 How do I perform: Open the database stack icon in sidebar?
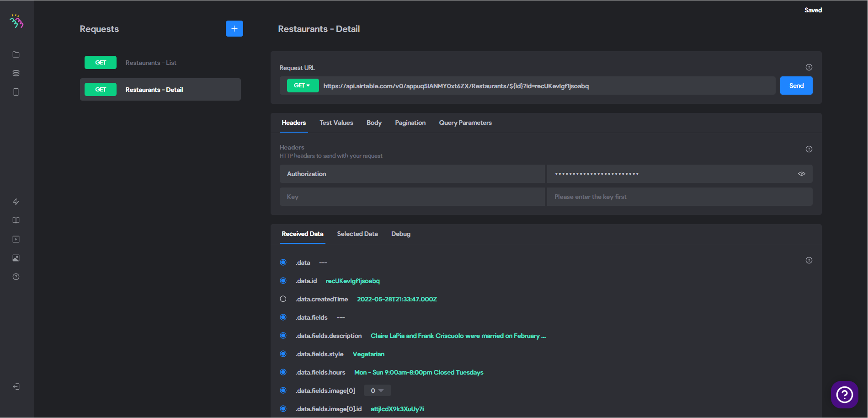pos(16,73)
